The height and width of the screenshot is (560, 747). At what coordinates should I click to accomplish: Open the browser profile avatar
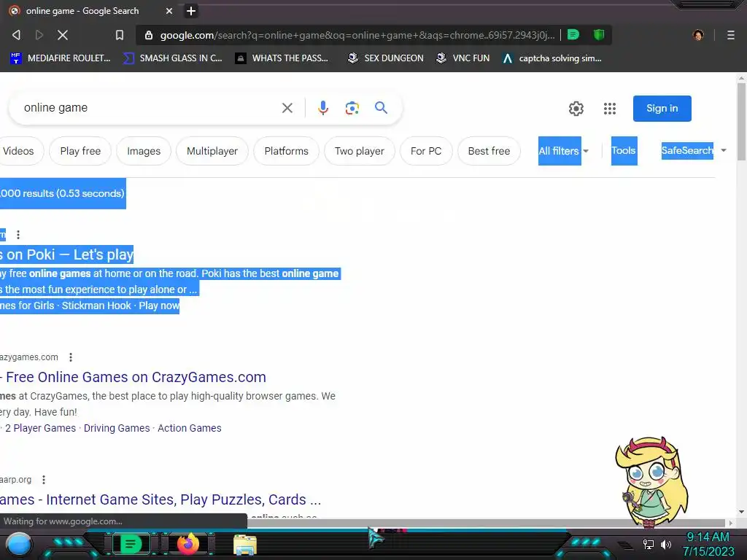point(698,35)
